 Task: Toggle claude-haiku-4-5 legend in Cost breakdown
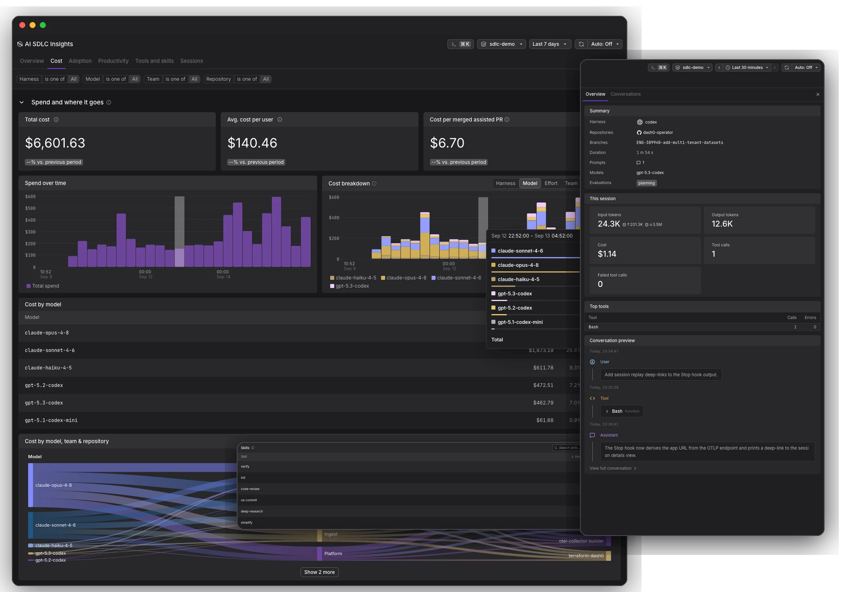tap(353, 278)
